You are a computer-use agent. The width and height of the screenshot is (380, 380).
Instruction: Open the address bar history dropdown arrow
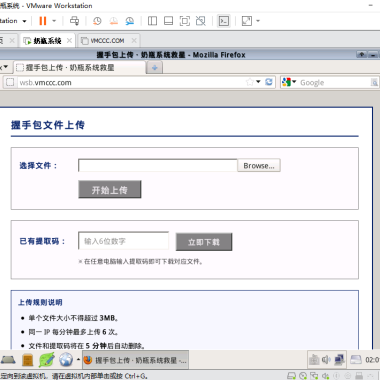coord(258,82)
